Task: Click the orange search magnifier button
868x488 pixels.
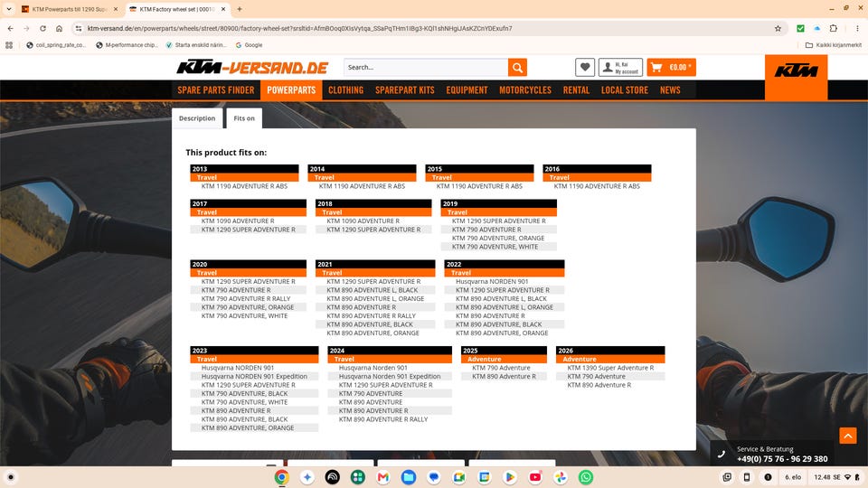Action: (x=517, y=68)
